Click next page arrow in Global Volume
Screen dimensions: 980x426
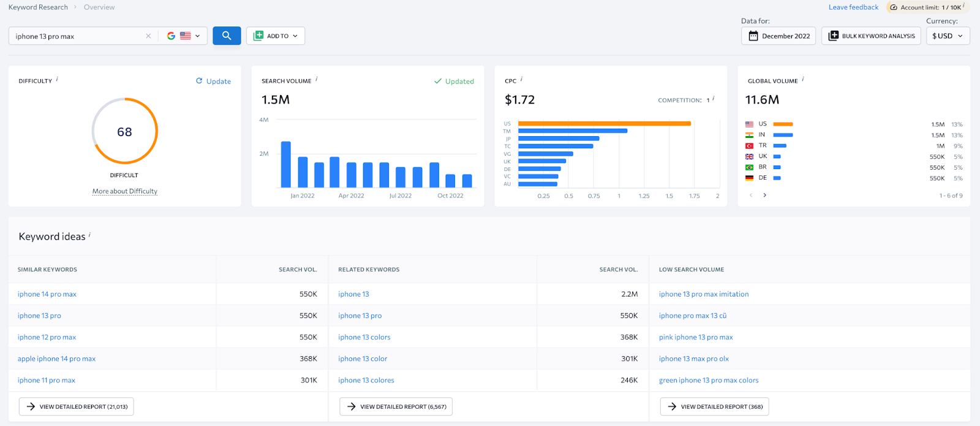pyautogui.click(x=764, y=195)
